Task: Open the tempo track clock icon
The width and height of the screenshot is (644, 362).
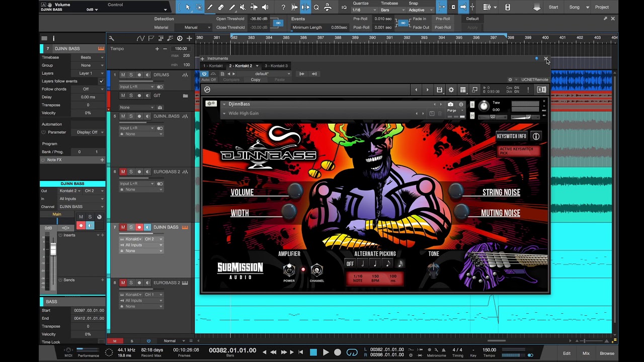Action: pos(180,38)
